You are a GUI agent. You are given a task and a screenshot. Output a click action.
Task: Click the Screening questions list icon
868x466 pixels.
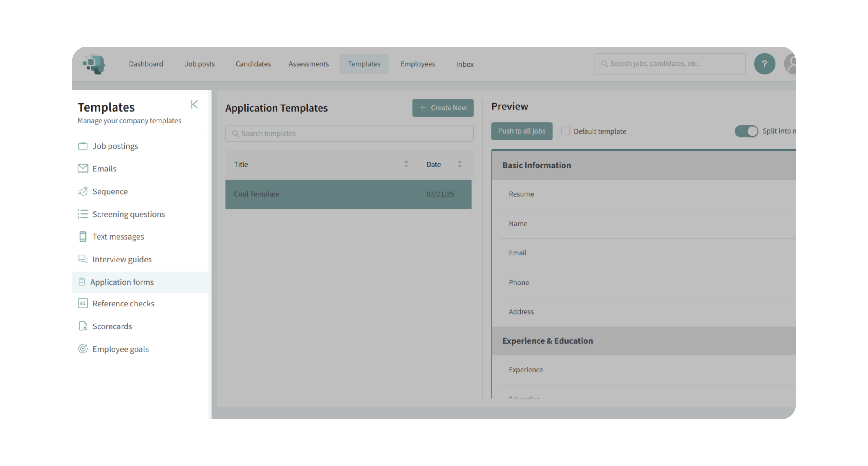click(82, 214)
